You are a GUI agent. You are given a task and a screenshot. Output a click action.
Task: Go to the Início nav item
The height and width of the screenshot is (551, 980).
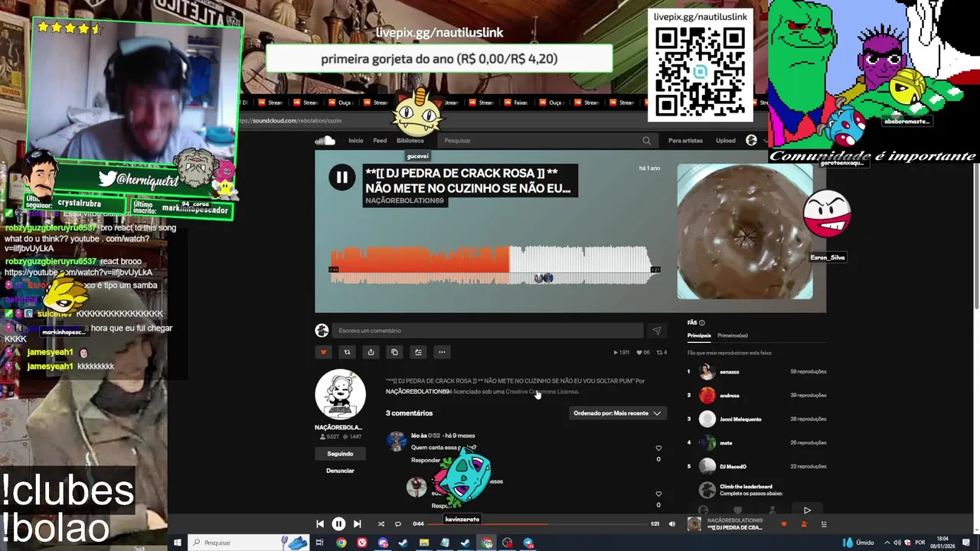coord(356,141)
